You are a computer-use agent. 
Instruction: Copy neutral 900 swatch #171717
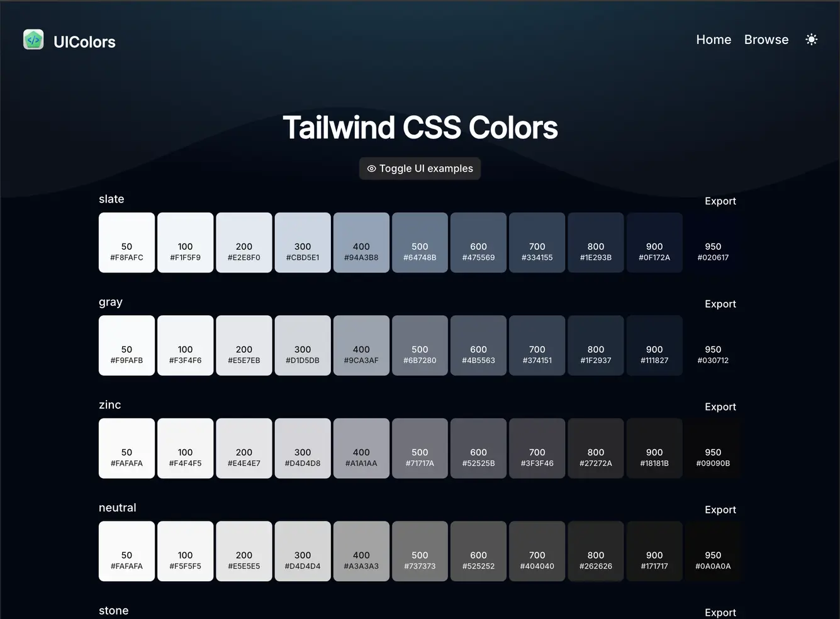click(x=654, y=551)
